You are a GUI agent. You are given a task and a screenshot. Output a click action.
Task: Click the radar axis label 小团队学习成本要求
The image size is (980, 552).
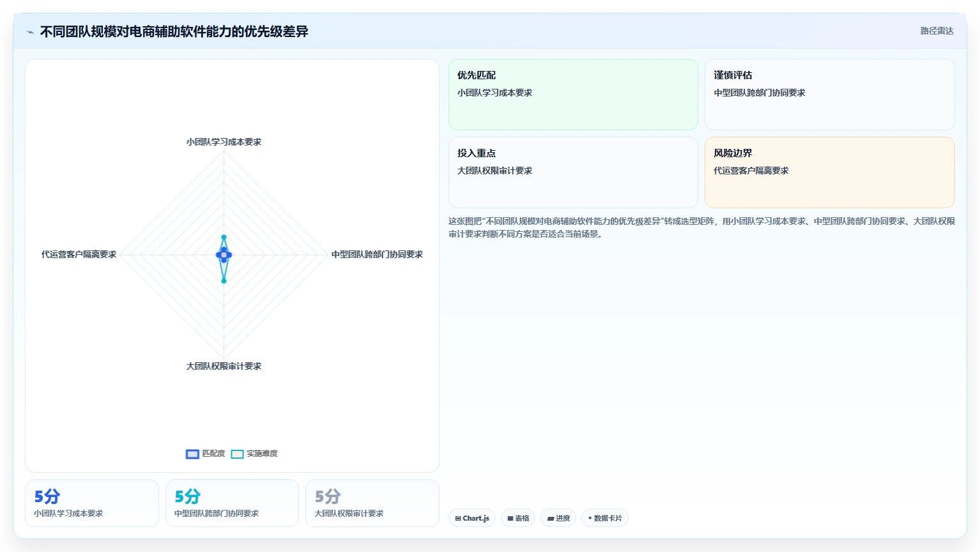224,142
